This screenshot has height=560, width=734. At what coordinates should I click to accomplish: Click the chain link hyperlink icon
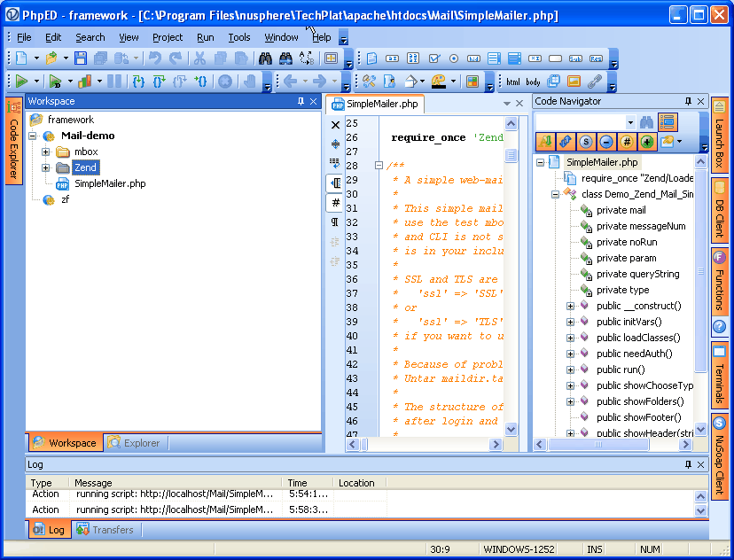[x=595, y=82]
